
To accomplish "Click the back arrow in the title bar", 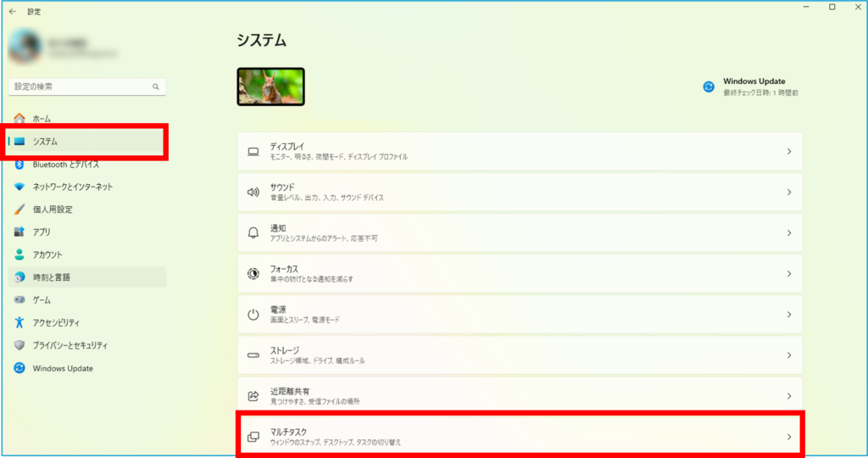I will pos(13,12).
